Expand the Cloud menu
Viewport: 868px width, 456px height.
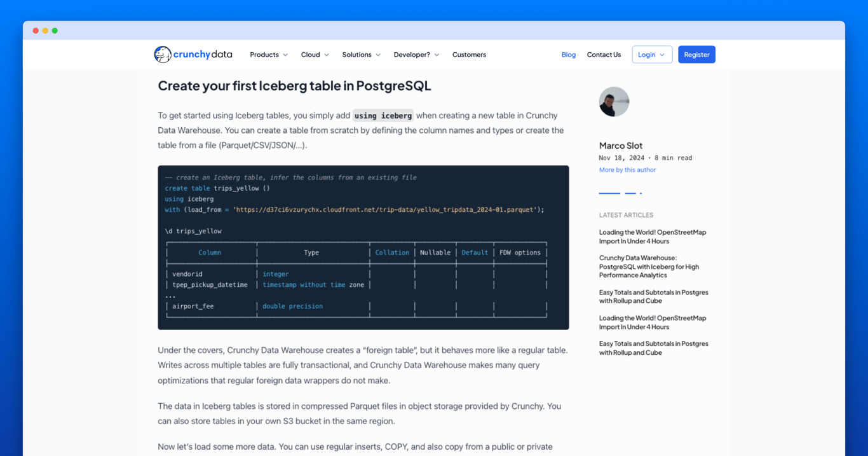click(x=315, y=55)
